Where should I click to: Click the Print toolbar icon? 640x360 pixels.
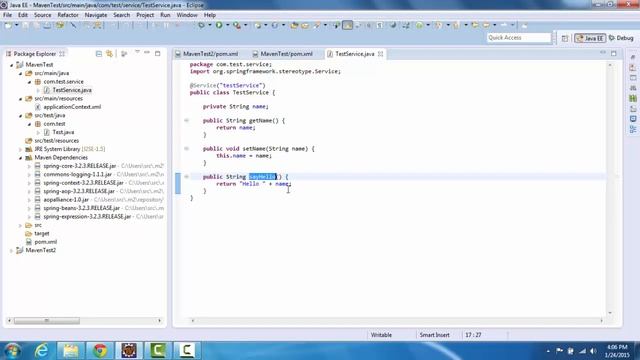coord(47,26)
